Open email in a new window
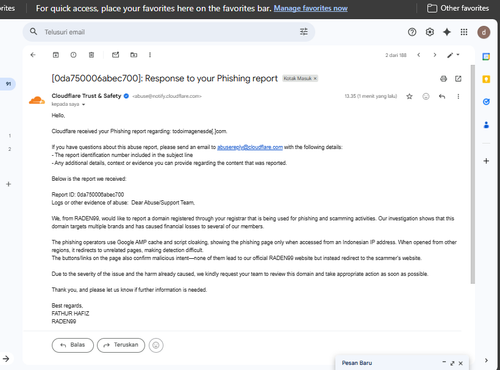This screenshot has height=370, width=500. tap(458, 79)
